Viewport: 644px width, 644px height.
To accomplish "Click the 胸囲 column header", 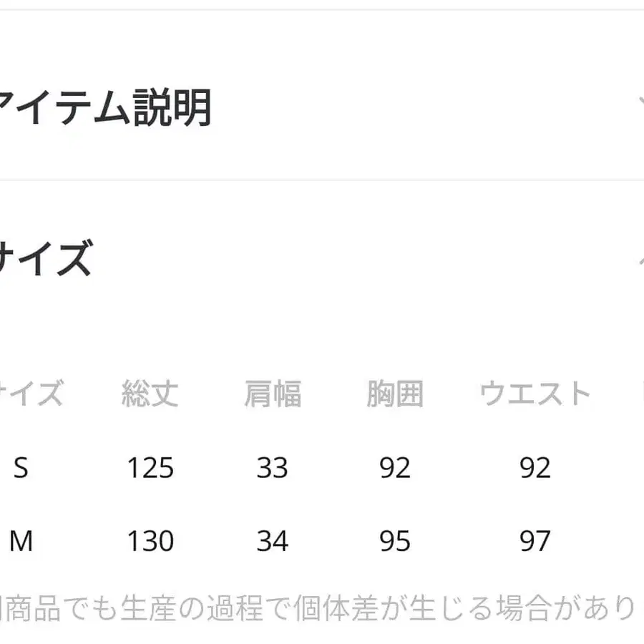I will tap(395, 392).
